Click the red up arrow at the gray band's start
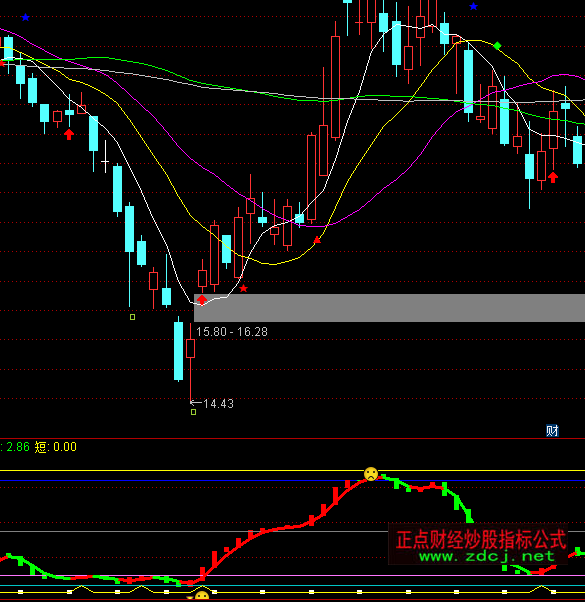The height and width of the screenshot is (602, 585). tap(202, 300)
